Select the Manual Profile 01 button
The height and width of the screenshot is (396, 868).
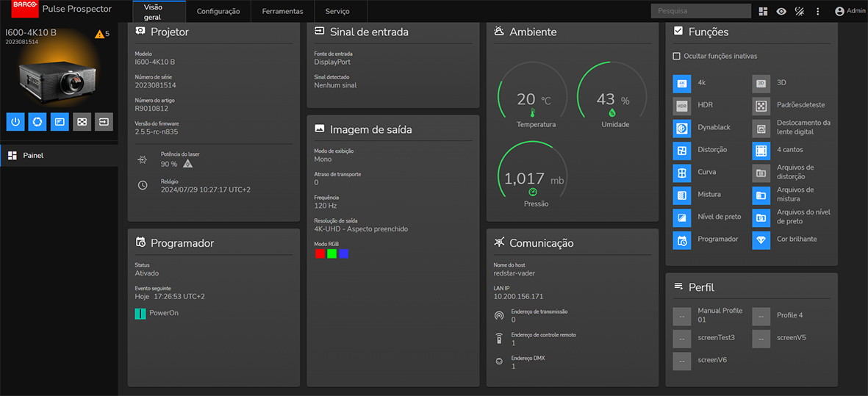coord(682,317)
